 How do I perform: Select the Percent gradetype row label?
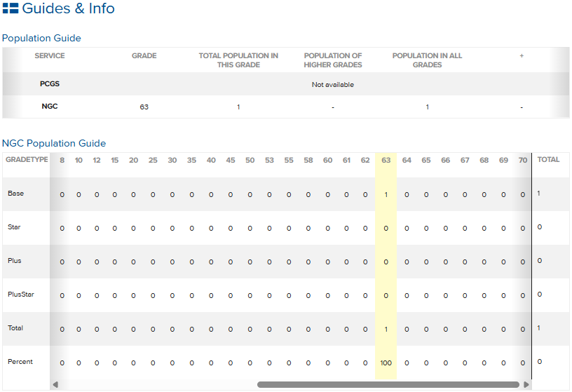[x=20, y=361]
